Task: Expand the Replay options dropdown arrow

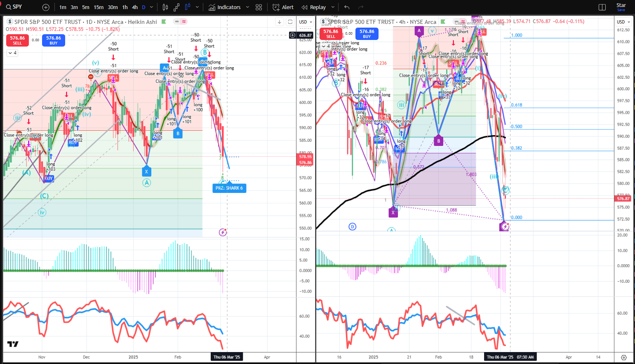Action: 333,7
